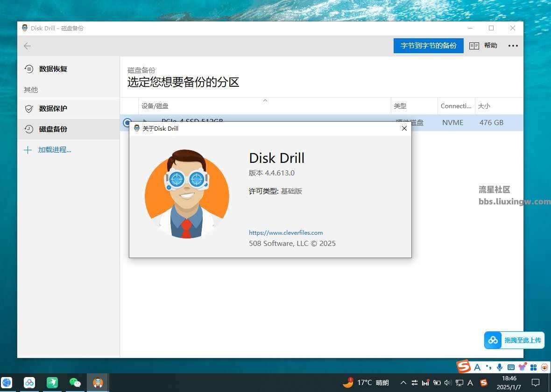Click the Disk Drill mascot logo image

click(x=187, y=194)
